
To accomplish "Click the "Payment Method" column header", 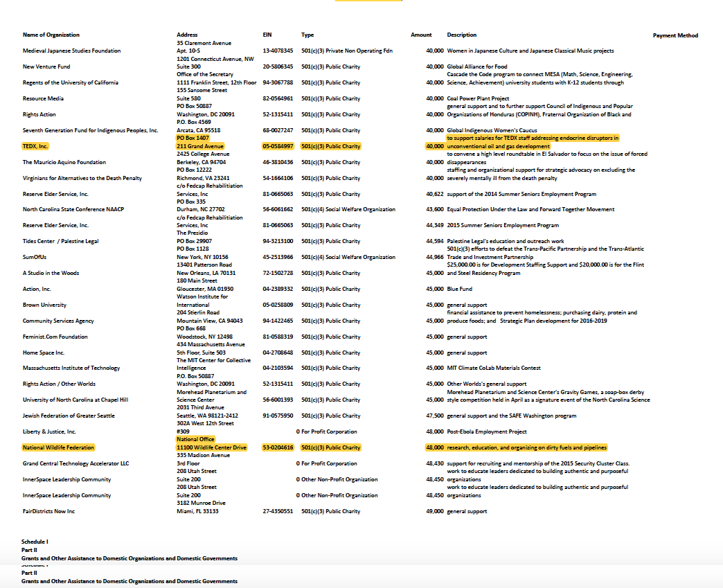I will (x=675, y=35).
